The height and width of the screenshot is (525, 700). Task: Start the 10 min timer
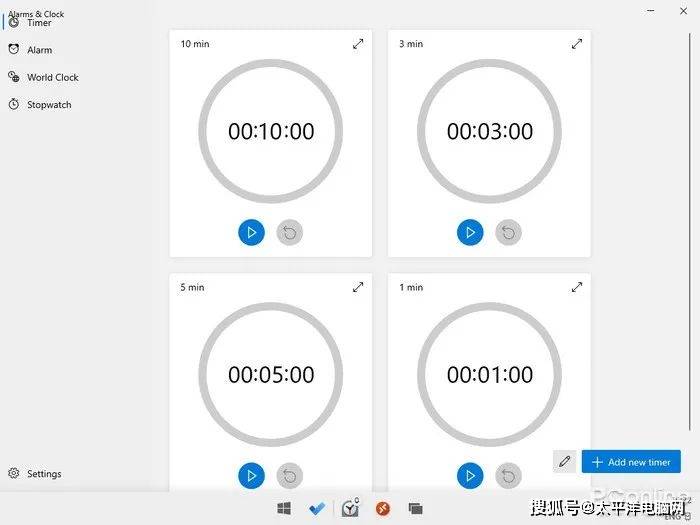pyautogui.click(x=251, y=233)
